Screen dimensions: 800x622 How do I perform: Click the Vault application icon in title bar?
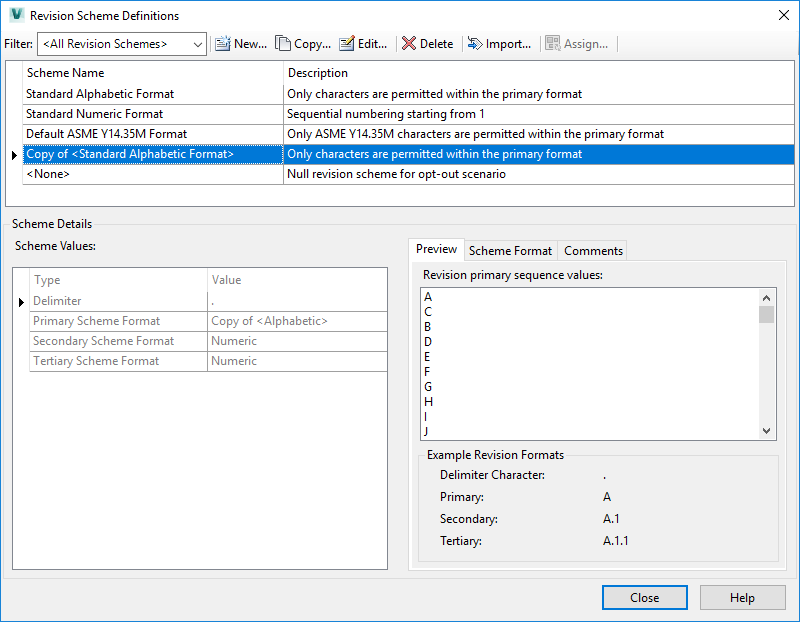[x=17, y=15]
